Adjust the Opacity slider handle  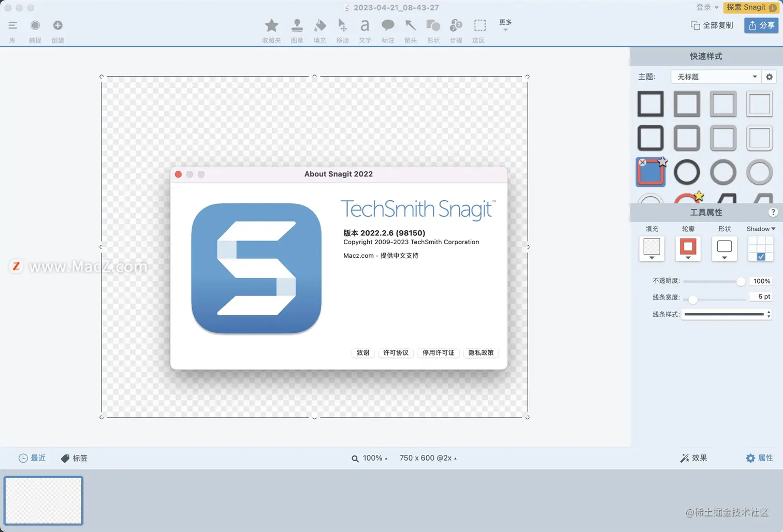741,282
